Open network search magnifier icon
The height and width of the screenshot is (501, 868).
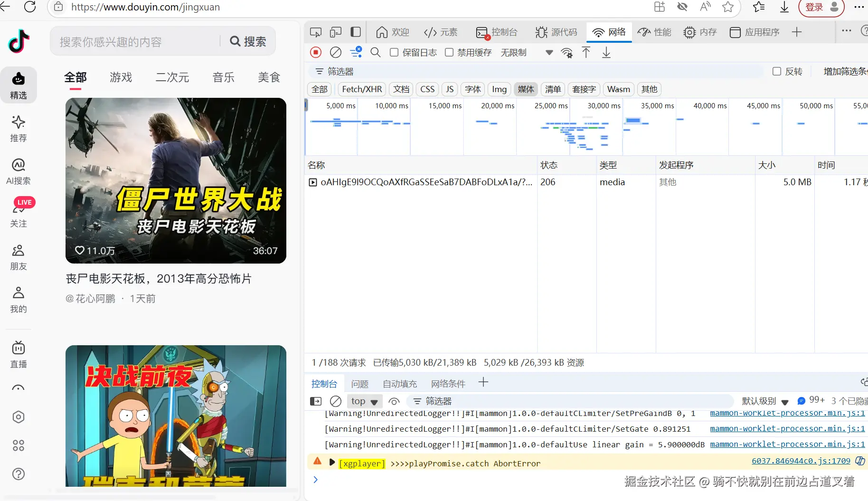376,52
